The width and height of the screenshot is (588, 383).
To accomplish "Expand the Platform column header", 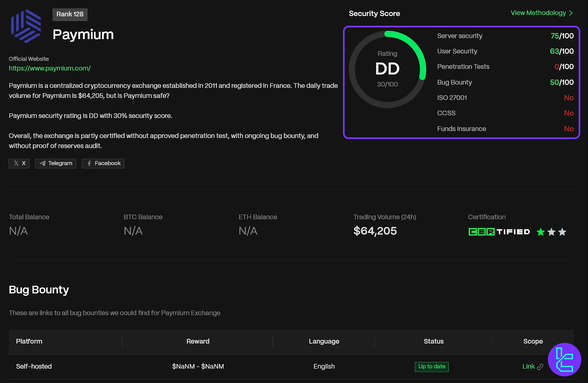I will tap(29, 341).
